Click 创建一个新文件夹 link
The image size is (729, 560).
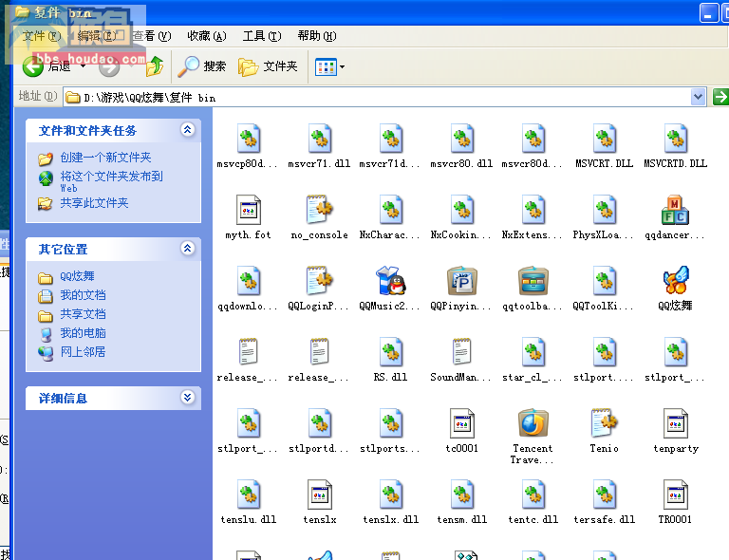coord(105,158)
